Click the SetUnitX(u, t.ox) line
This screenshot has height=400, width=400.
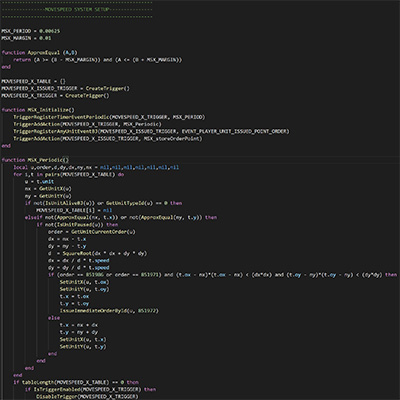(x=84, y=282)
